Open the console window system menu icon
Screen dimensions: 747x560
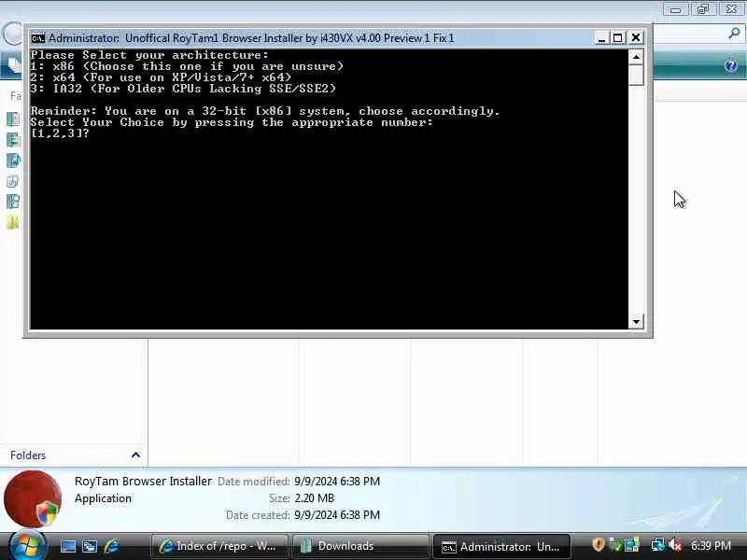coord(37,38)
